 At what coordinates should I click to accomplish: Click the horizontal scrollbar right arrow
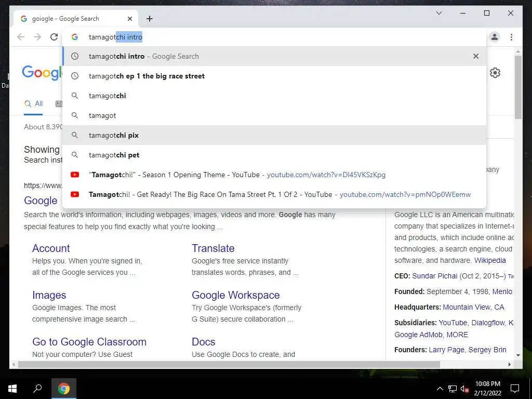[509, 364]
